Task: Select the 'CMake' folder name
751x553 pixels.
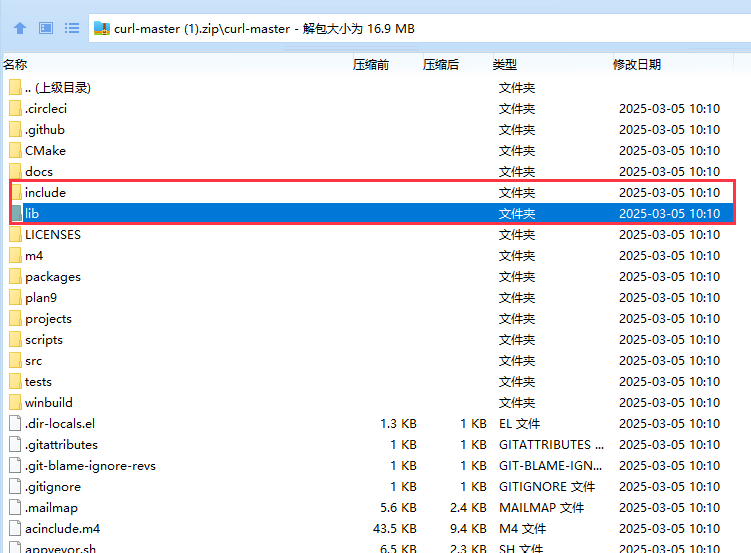Action: tap(46, 151)
